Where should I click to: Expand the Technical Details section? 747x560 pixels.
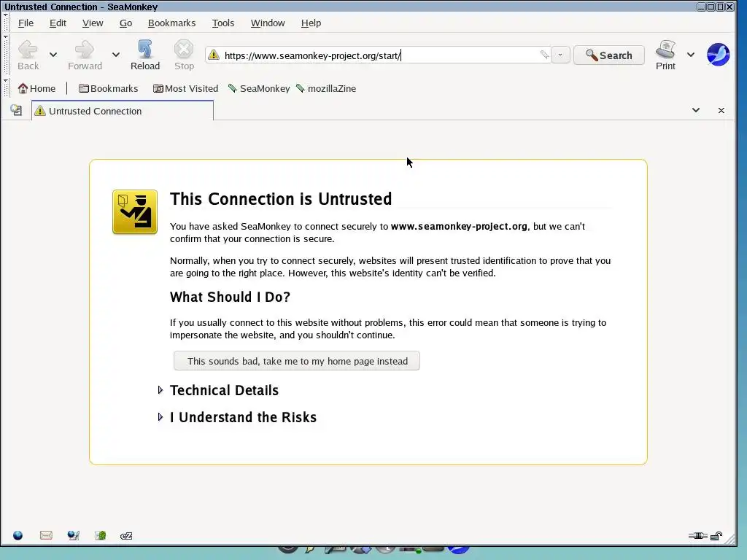(219, 391)
